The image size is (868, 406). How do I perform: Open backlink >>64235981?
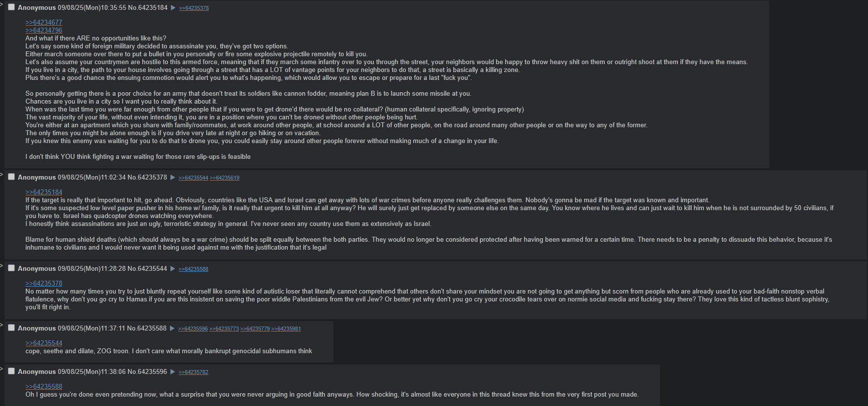tap(286, 329)
